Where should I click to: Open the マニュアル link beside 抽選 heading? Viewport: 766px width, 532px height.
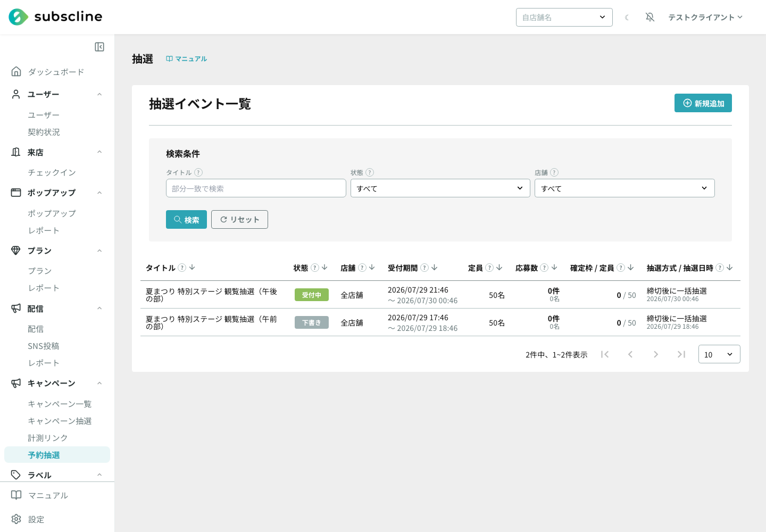tap(186, 59)
